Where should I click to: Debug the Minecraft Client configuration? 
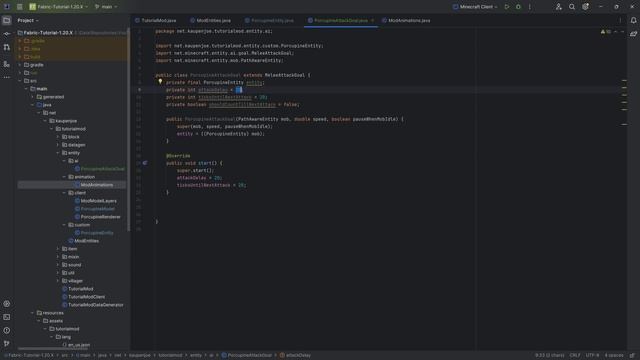[518, 7]
